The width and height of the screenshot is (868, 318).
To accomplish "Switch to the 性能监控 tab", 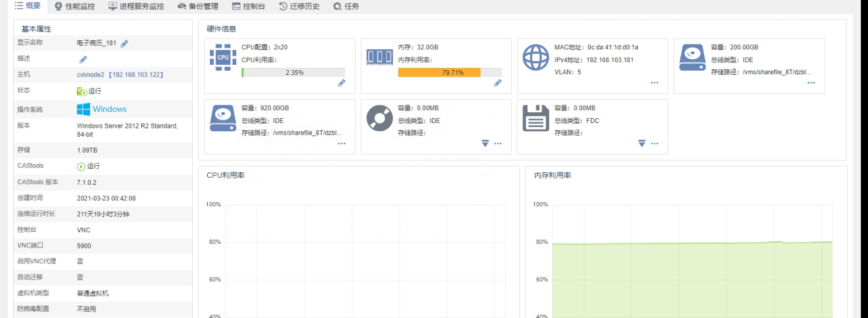I will [74, 7].
